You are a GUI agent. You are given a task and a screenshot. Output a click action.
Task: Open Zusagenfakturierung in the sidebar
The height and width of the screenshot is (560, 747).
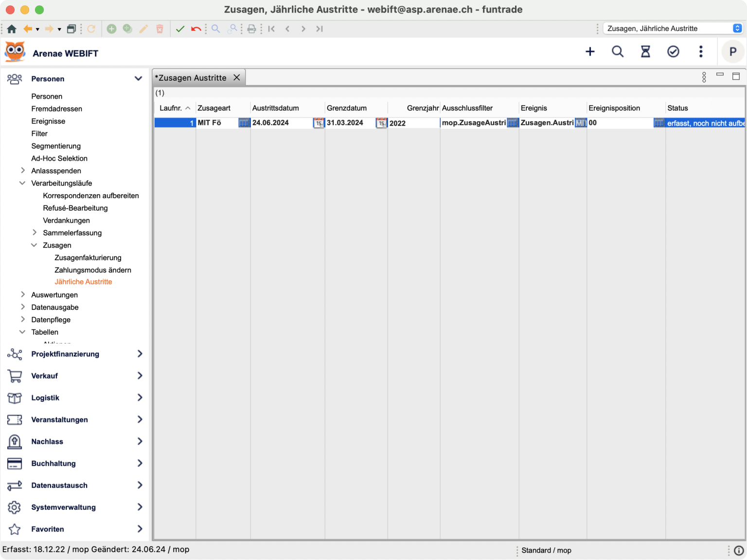point(88,258)
